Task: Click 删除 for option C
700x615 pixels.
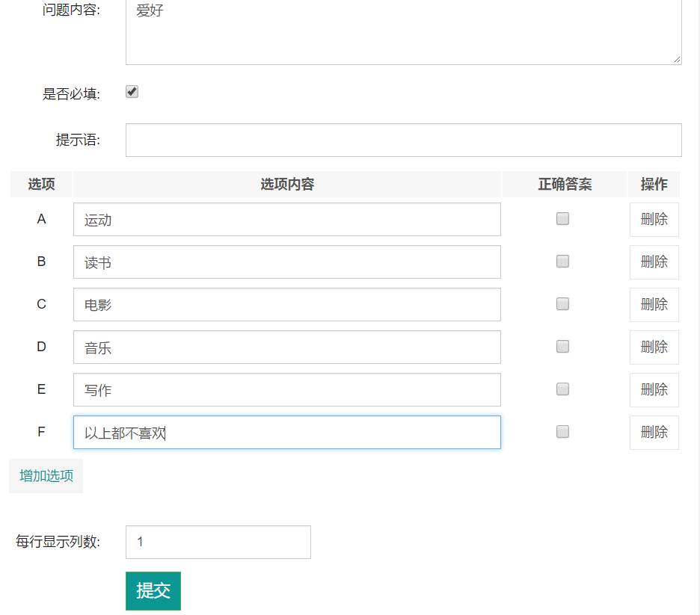Action: click(x=654, y=305)
